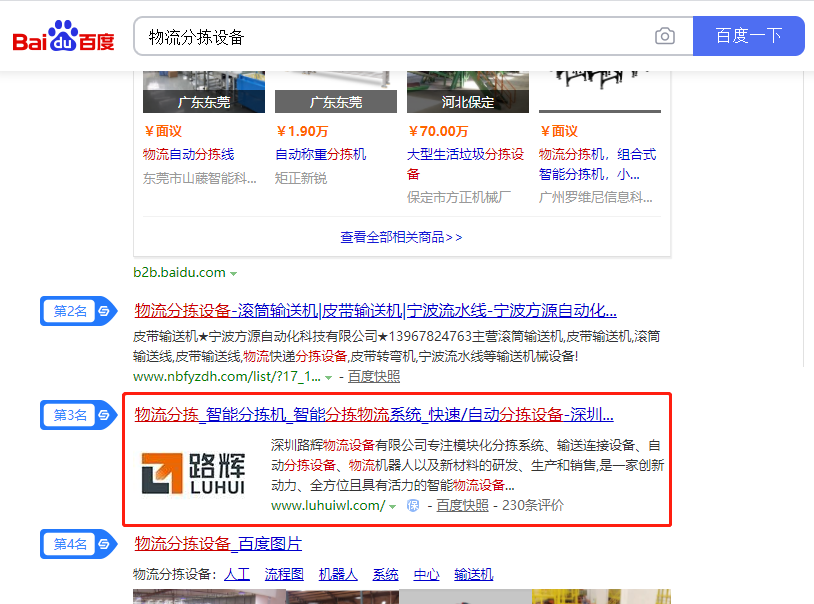
Task: Open the 广州罗维尼 sorting machine product image
Action: pyautogui.click(x=600, y=92)
